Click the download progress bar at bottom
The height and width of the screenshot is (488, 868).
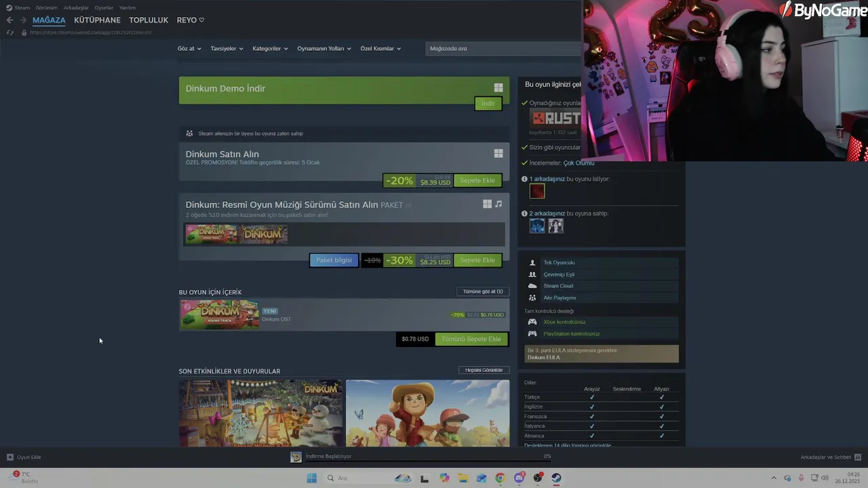click(428, 460)
